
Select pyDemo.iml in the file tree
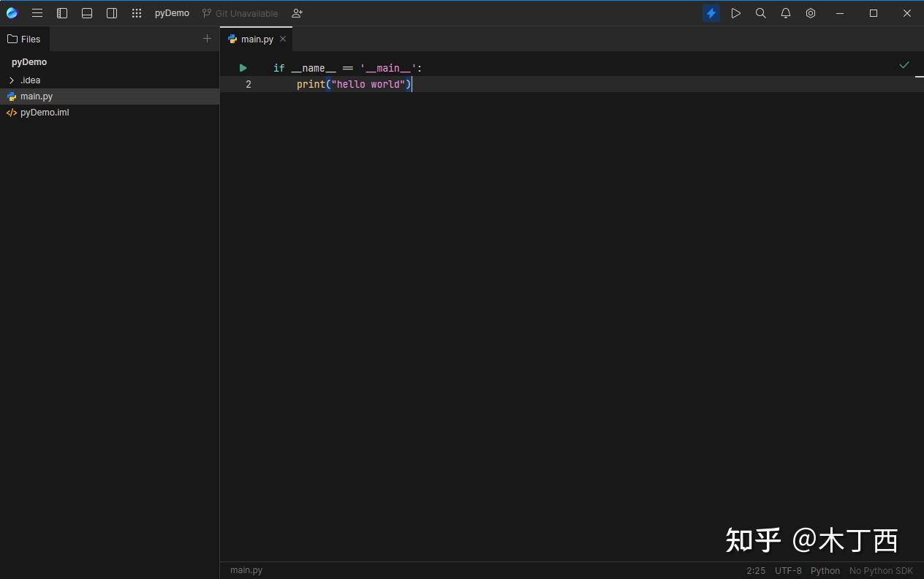pos(44,112)
